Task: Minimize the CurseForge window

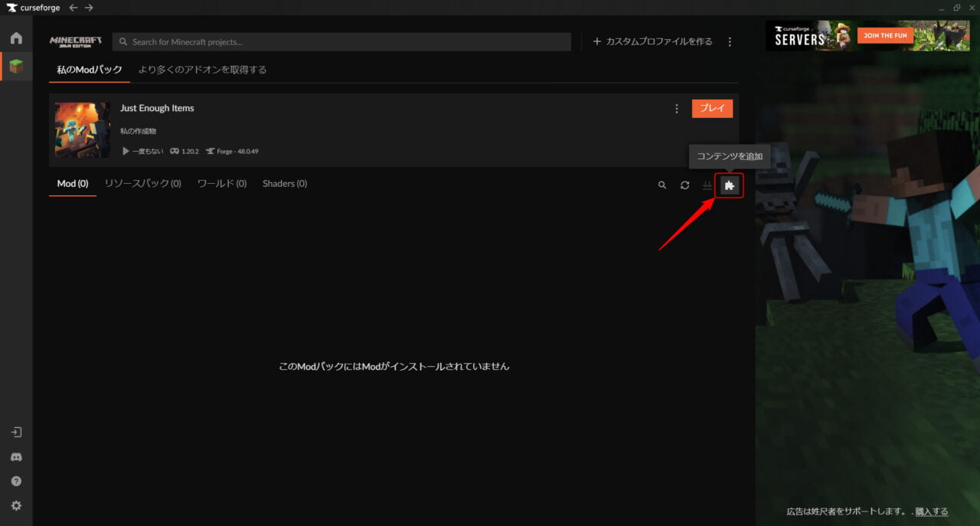Action: [x=941, y=8]
